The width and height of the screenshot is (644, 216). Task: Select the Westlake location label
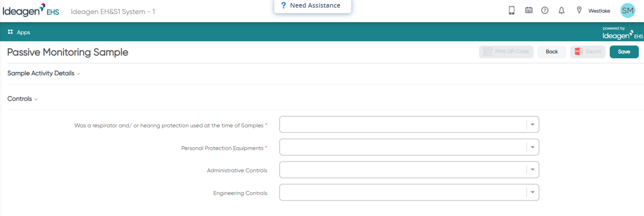[x=599, y=11]
